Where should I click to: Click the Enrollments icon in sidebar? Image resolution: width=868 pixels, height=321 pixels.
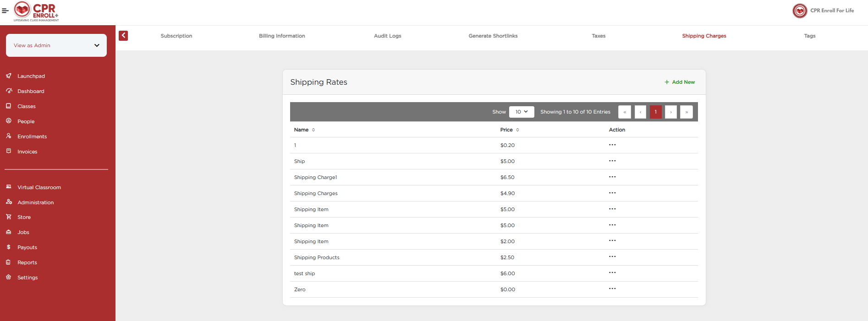(9, 136)
